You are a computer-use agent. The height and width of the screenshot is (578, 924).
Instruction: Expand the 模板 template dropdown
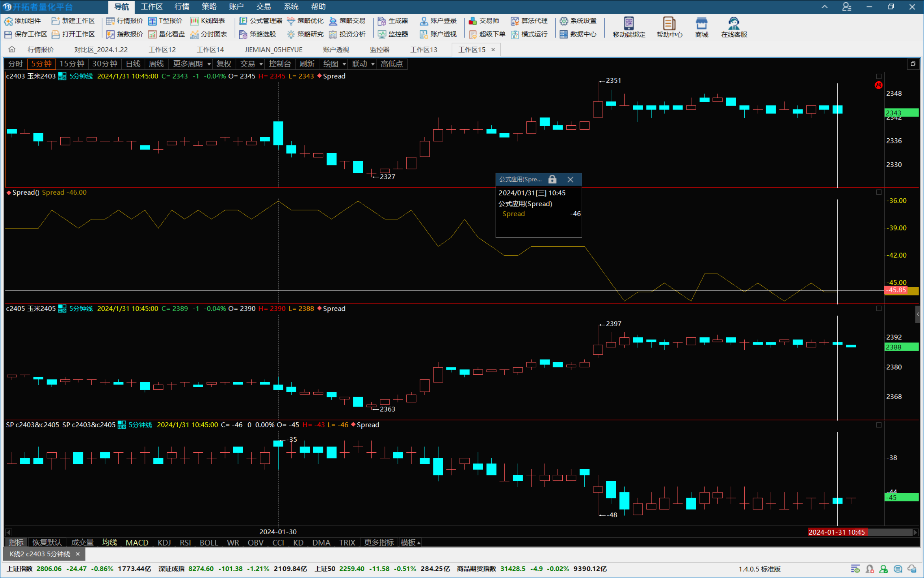410,543
